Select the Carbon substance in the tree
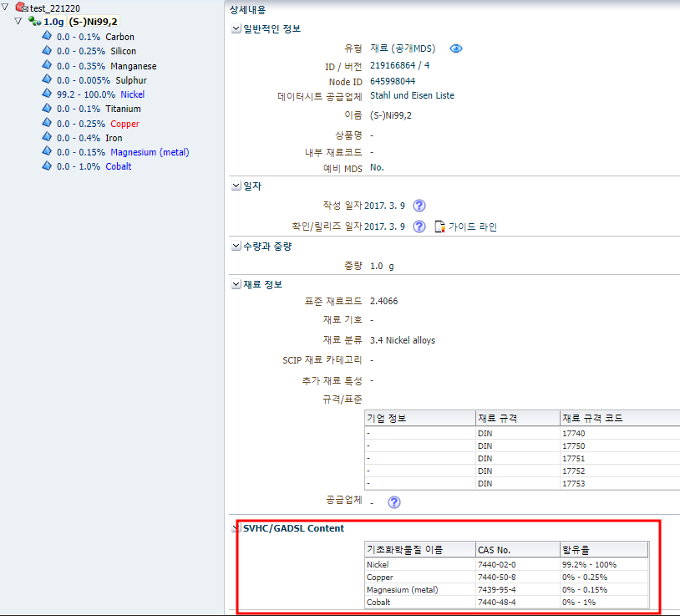 [119, 37]
